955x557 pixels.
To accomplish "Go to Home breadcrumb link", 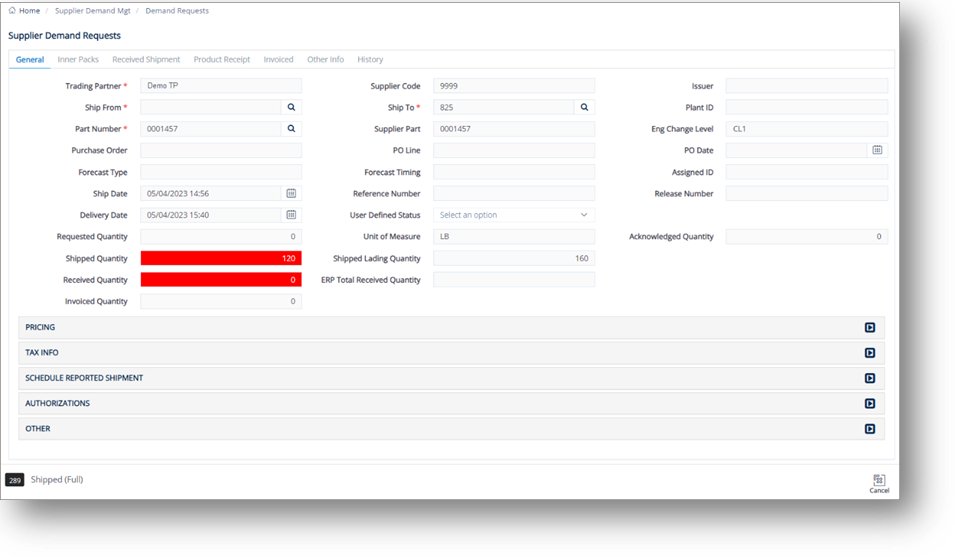I will click(x=29, y=10).
